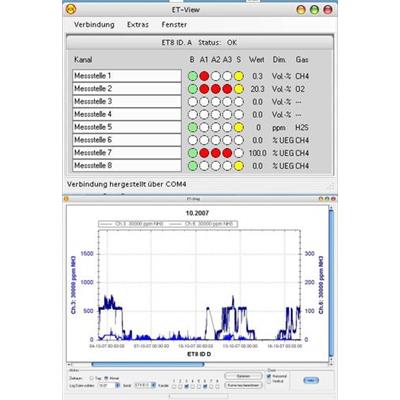Click the blue button at bottom right

[311, 380]
